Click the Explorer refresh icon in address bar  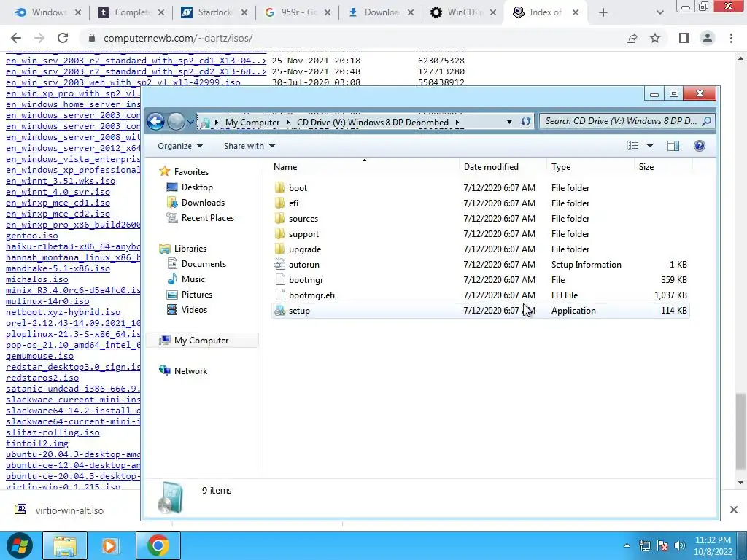525,122
